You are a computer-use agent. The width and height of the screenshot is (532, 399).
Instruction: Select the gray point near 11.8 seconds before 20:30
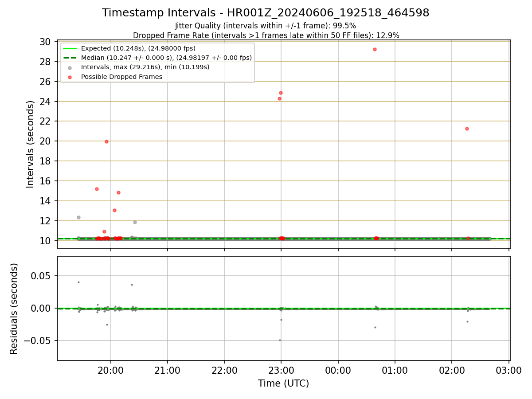[135, 222]
